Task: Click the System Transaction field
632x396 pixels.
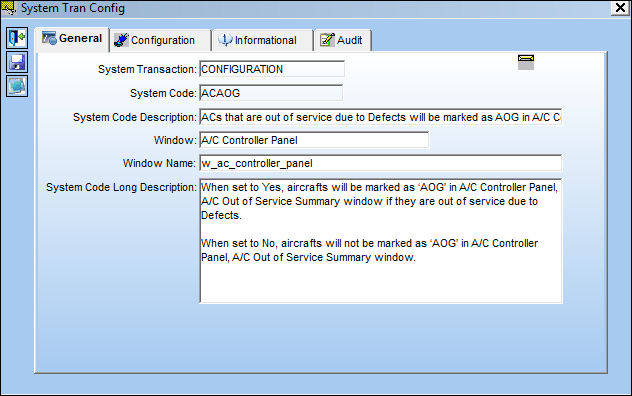Action: pos(272,69)
